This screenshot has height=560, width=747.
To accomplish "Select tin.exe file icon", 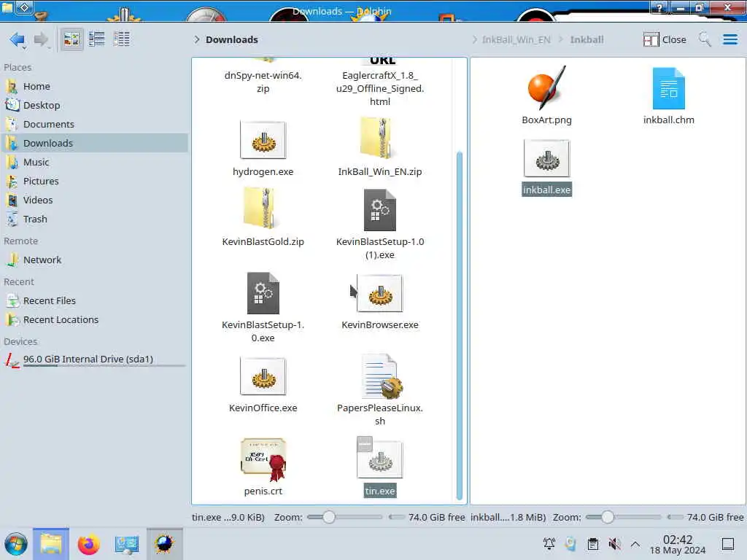I will [x=379, y=459].
